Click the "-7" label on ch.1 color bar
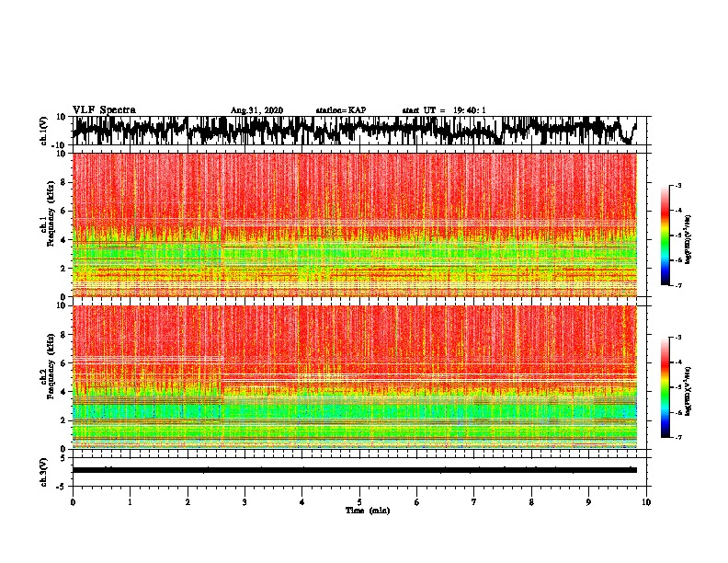The width and height of the screenshot is (728, 563). tap(678, 285)
